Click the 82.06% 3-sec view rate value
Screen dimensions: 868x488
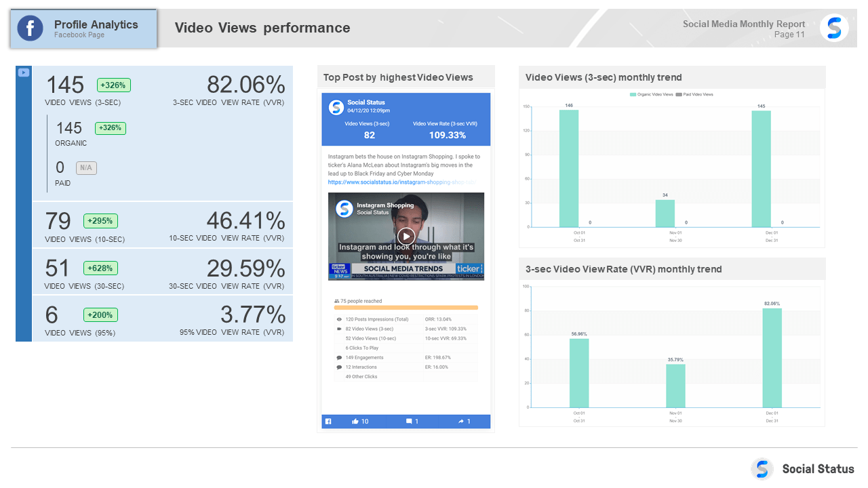[246, 85]
